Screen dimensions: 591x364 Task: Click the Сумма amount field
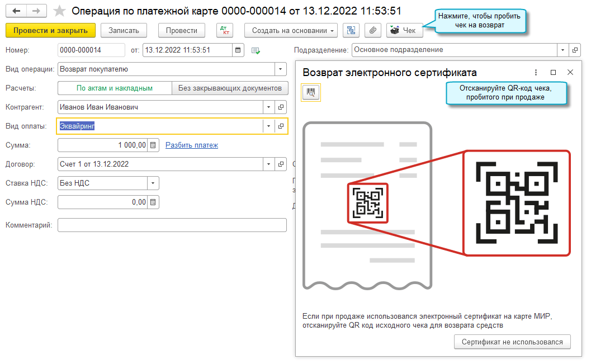103,145
